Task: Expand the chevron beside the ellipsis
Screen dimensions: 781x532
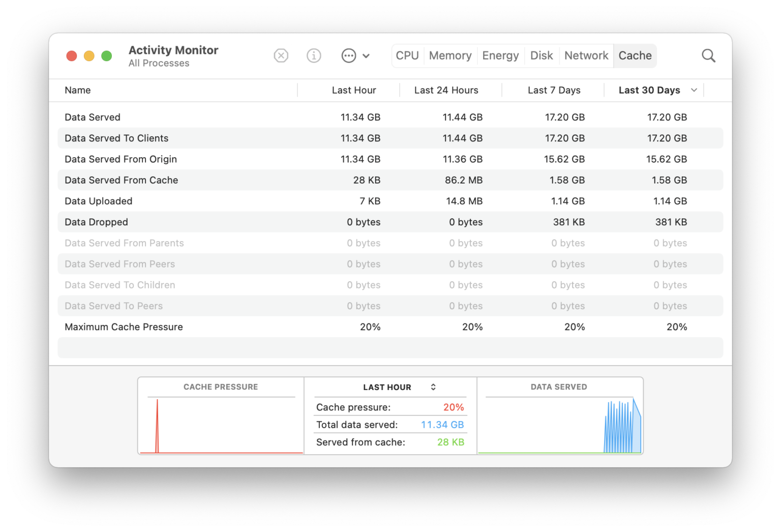Action: coord(366,56)
